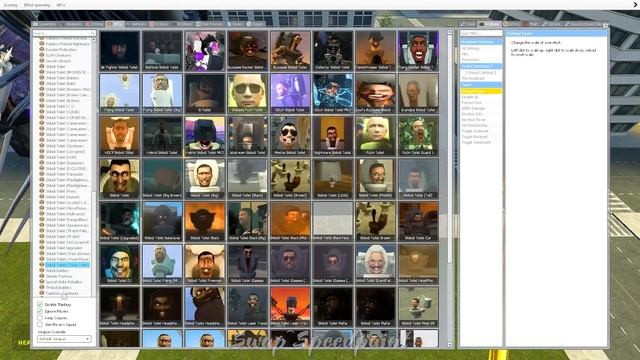Select Skibidi Toilet (Bald) category

(60, 83)
